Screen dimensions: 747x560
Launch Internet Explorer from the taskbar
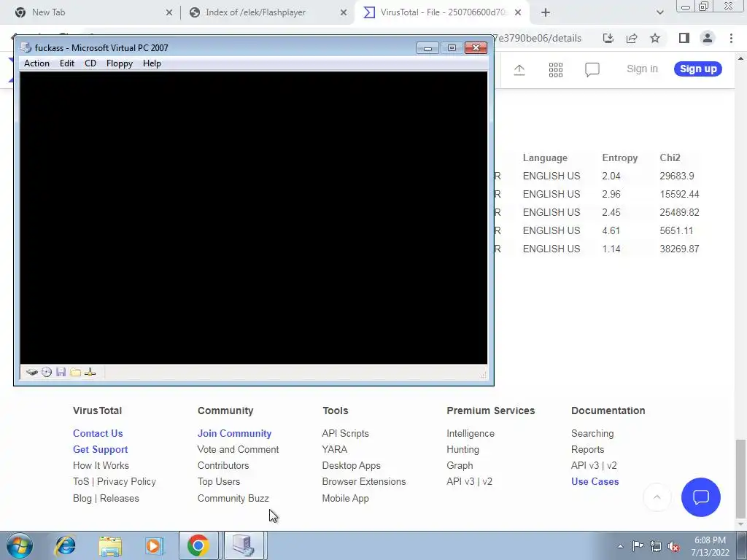coord(65,545)
